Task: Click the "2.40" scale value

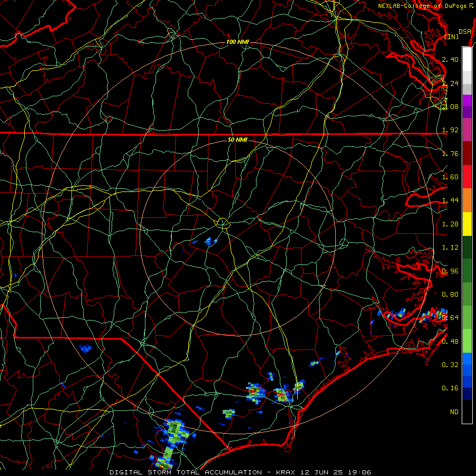Action: click(x=450, y=59)
